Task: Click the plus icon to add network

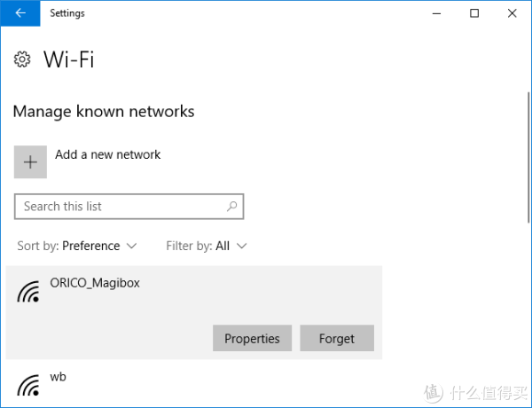Action: [x=30, y=162]
